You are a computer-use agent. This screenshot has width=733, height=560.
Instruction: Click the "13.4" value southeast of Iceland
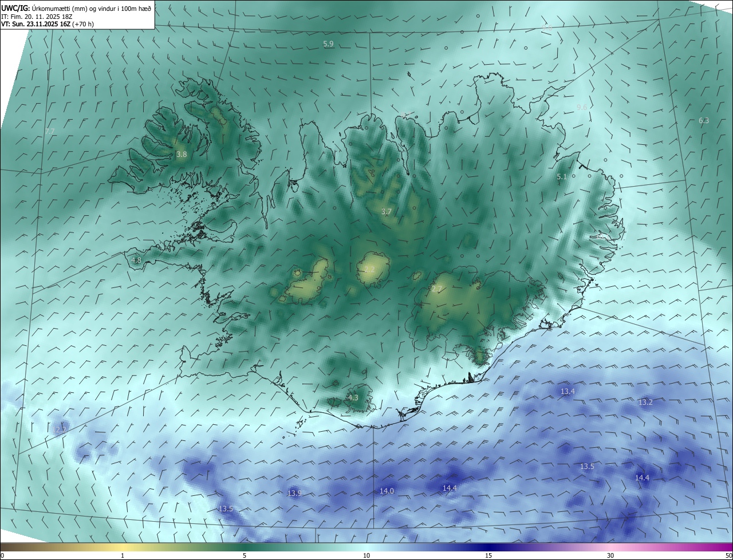coord(568,392)
